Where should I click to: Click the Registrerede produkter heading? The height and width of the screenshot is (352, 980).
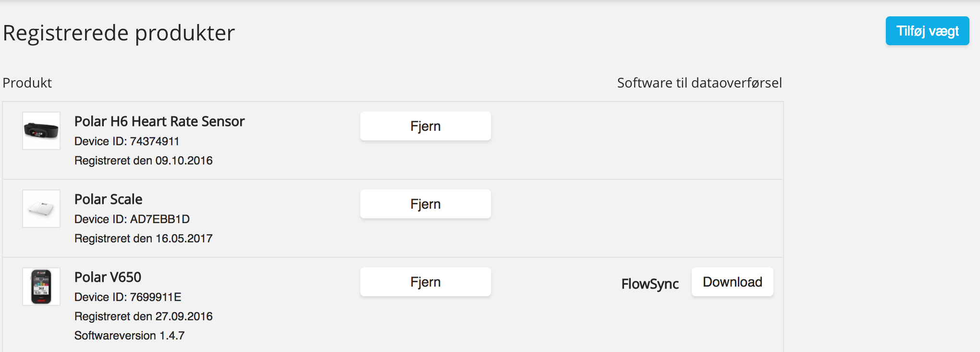(119, 33)
